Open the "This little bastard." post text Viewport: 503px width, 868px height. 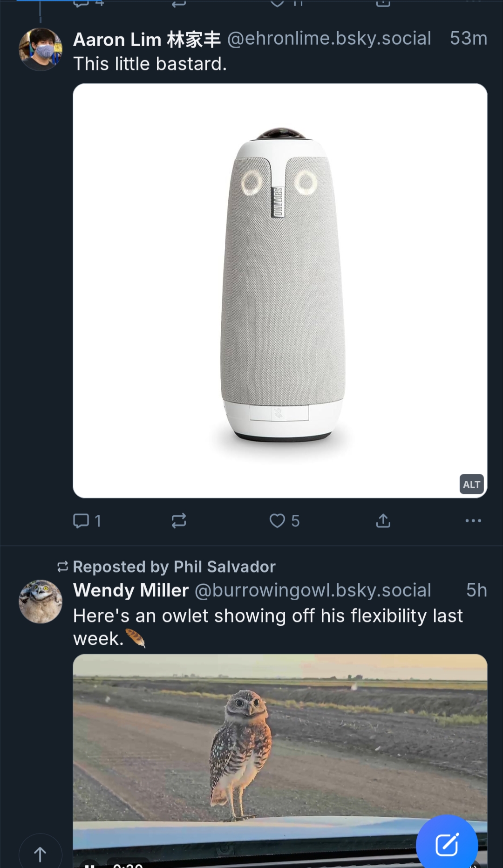(x=150, y=64)
